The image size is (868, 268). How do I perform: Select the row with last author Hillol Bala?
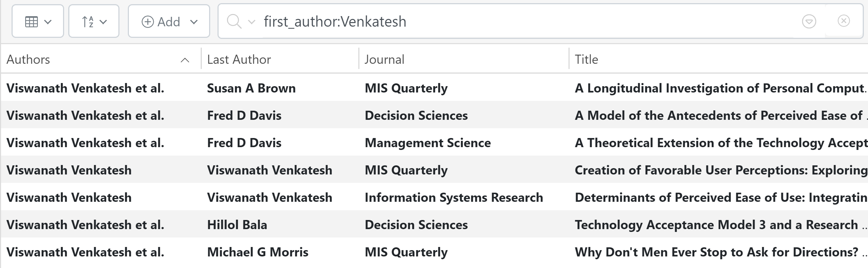[237, 225]
